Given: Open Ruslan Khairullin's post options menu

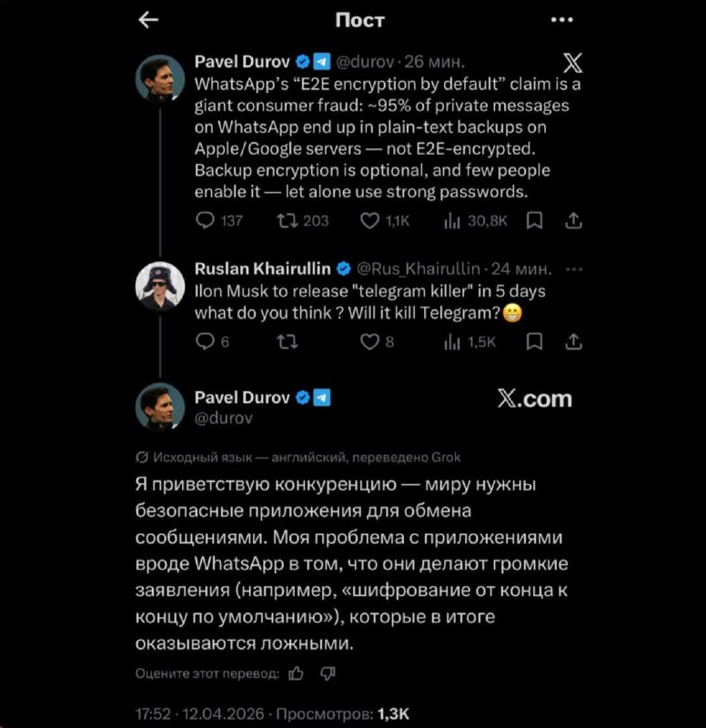Looking at the screenshot, I should click(571, 268).
